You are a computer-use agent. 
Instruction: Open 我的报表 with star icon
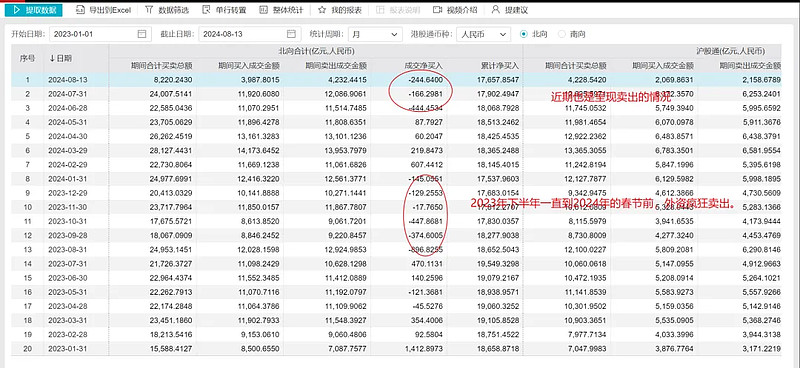[x=339, y=10]
